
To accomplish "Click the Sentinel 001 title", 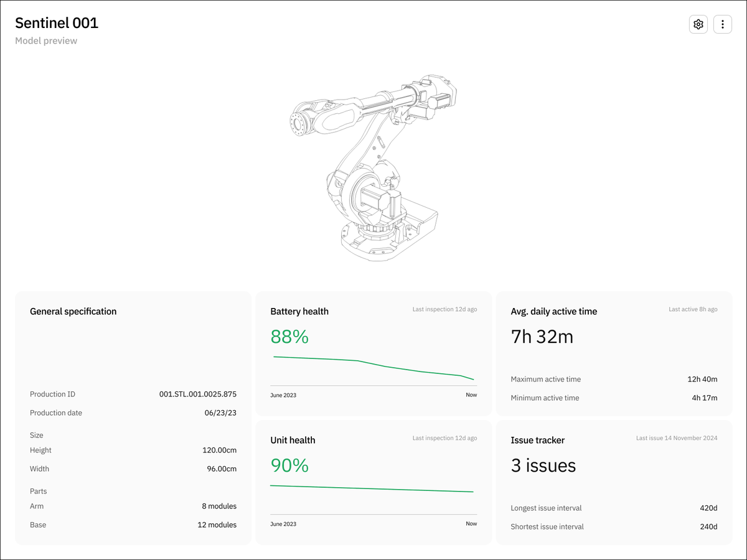I will point(57,23).
